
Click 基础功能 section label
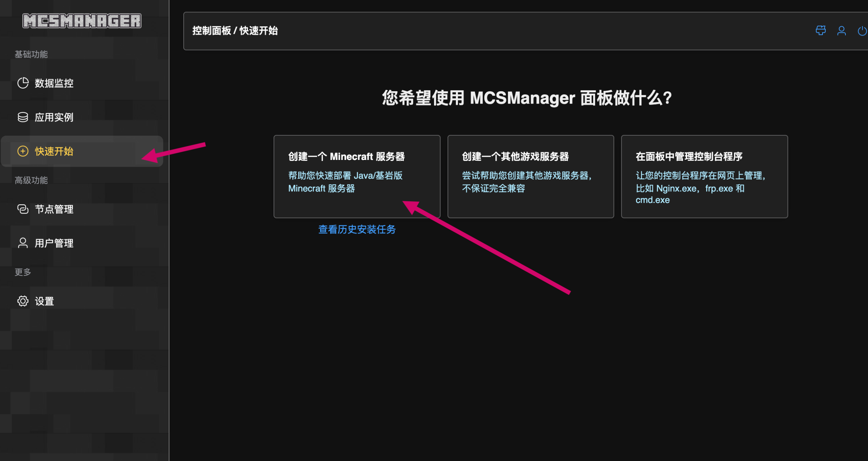click(x=31, y=54)
